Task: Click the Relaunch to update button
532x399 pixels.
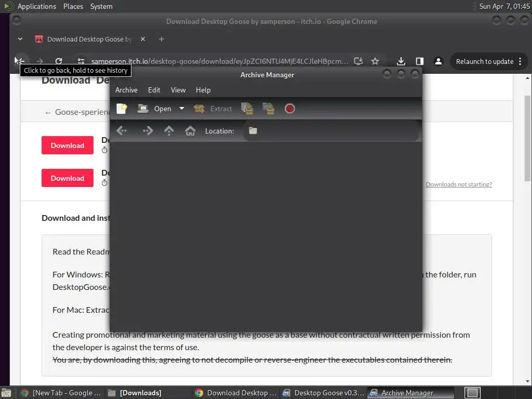Action: [x=485, y=61]
